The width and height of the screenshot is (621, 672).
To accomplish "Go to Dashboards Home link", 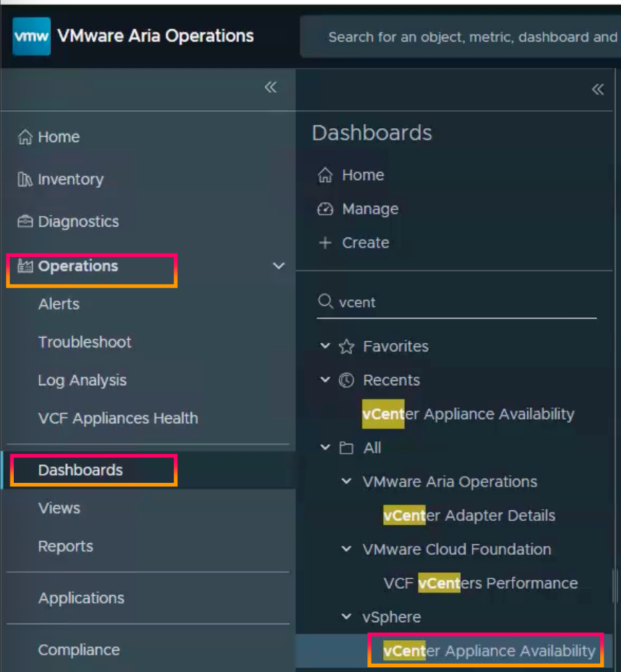I will (x=362, y=175).
